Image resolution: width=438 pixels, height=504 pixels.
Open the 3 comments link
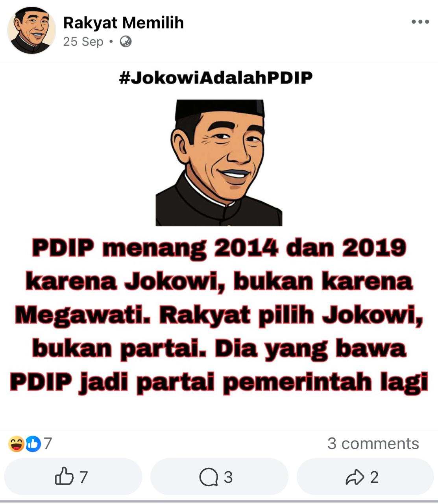[x=373, y=443]
